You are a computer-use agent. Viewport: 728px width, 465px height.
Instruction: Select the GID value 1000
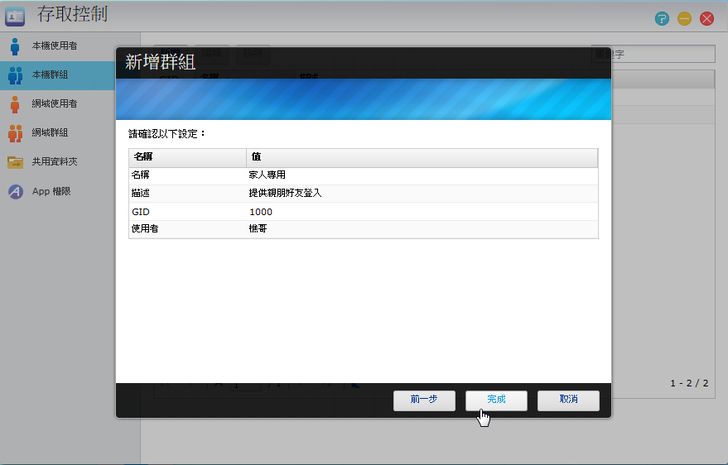pyautogui.click(x=261, y=212)
